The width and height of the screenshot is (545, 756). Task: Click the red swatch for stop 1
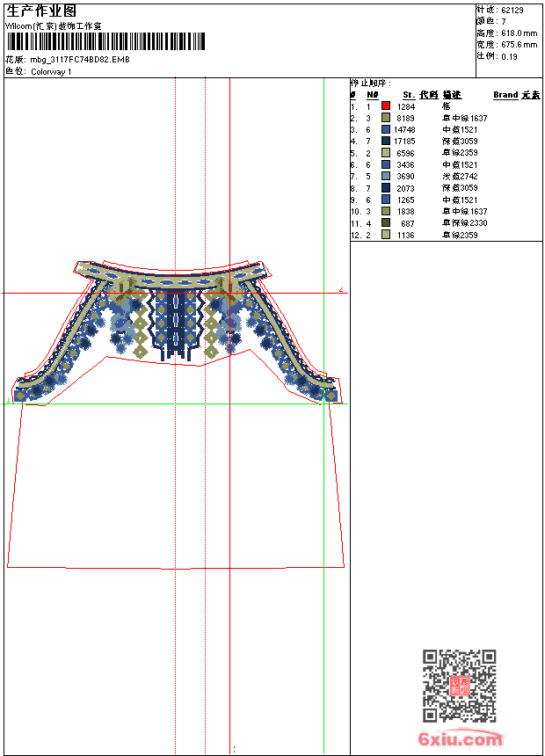[385, 105]
